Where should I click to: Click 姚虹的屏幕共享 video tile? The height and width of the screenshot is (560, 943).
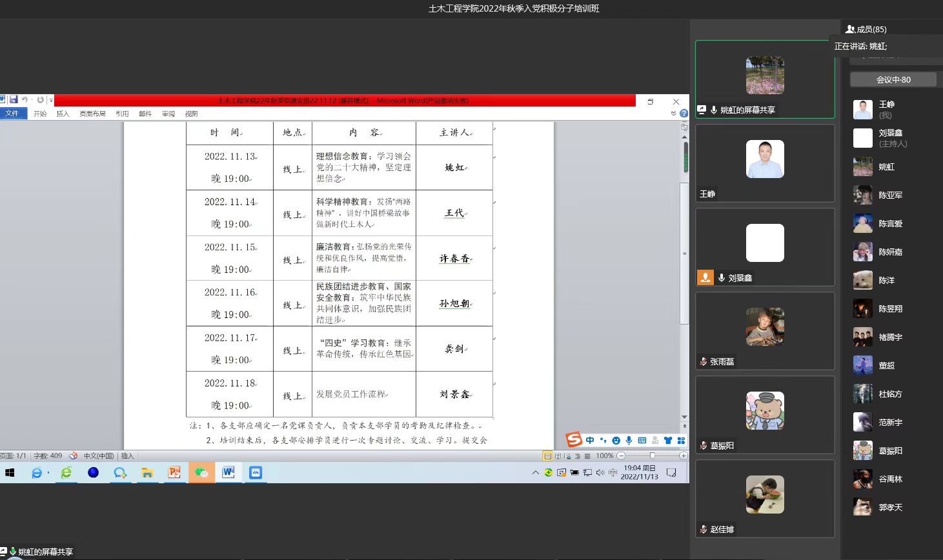point(765,79)
